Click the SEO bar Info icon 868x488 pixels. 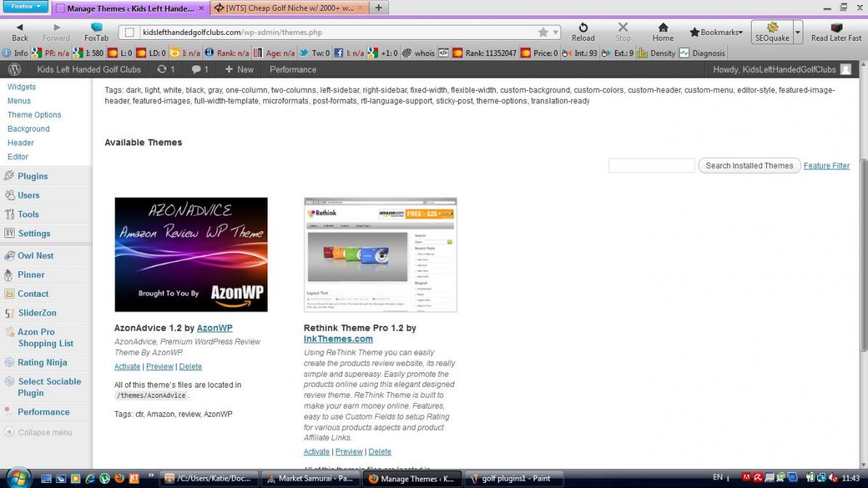[15, 53]
